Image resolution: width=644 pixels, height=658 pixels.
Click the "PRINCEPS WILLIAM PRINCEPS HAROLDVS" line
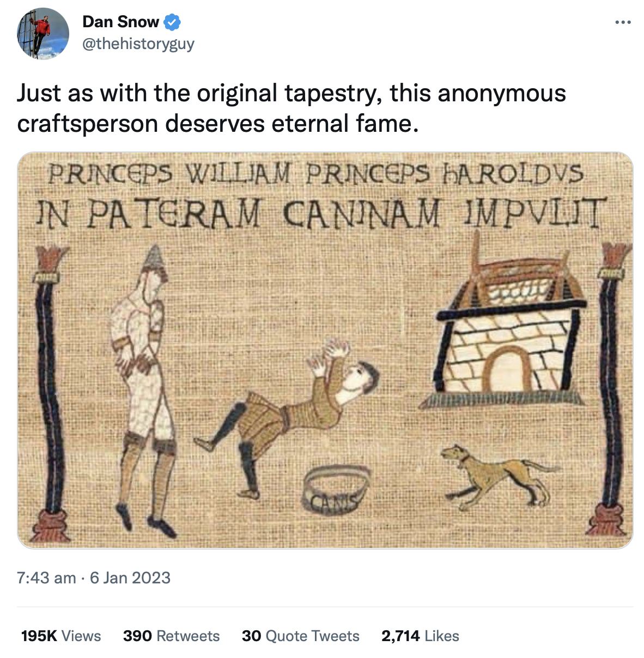316,174
